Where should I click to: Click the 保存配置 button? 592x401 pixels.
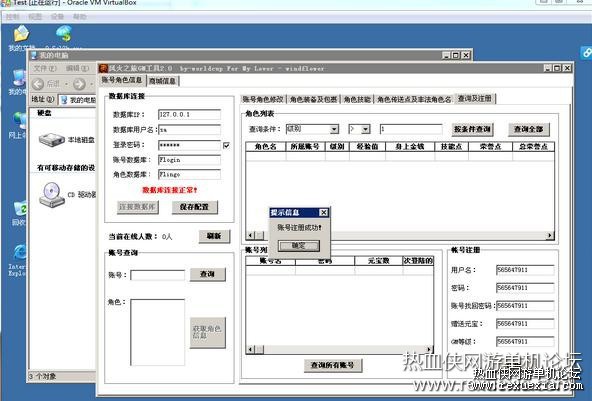pyautogui.click(x=194, y=207)
